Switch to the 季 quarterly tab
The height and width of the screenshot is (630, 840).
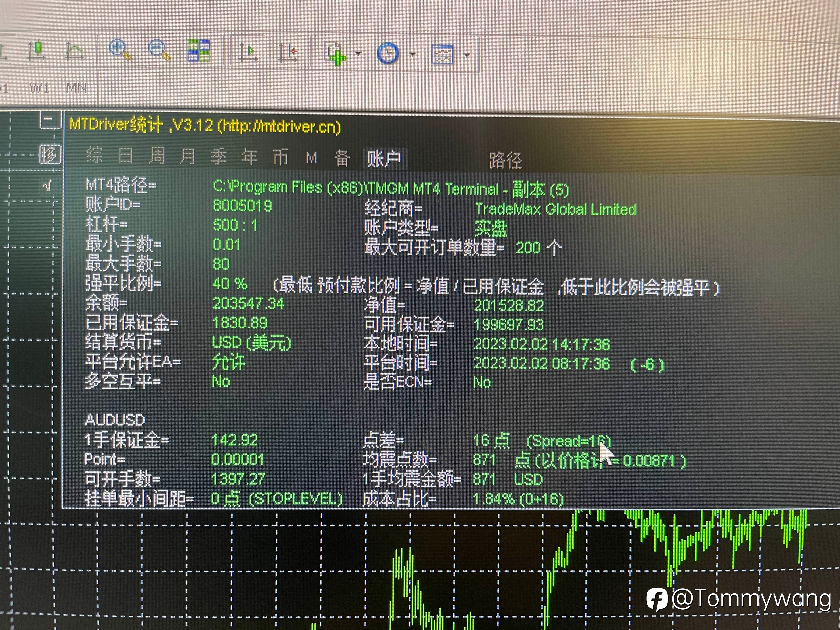tap(219, 156)
